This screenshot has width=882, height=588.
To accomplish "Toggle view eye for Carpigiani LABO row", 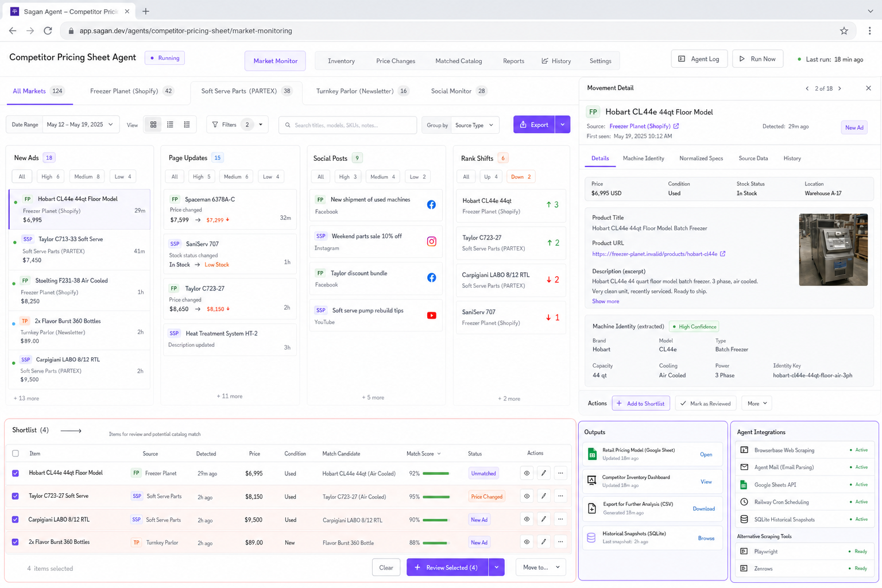I will pyautogui.click(x=527, y=519).
